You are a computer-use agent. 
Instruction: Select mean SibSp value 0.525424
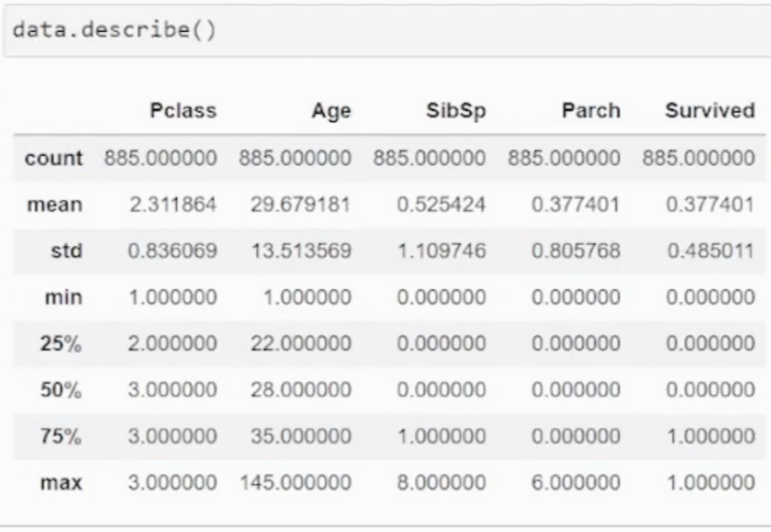(x=442, y=205)
